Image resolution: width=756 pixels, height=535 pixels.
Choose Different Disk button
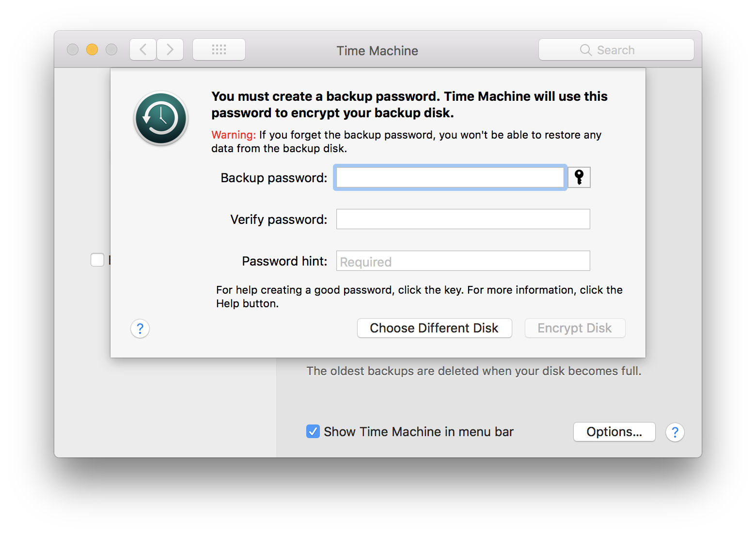click(435, 328)
